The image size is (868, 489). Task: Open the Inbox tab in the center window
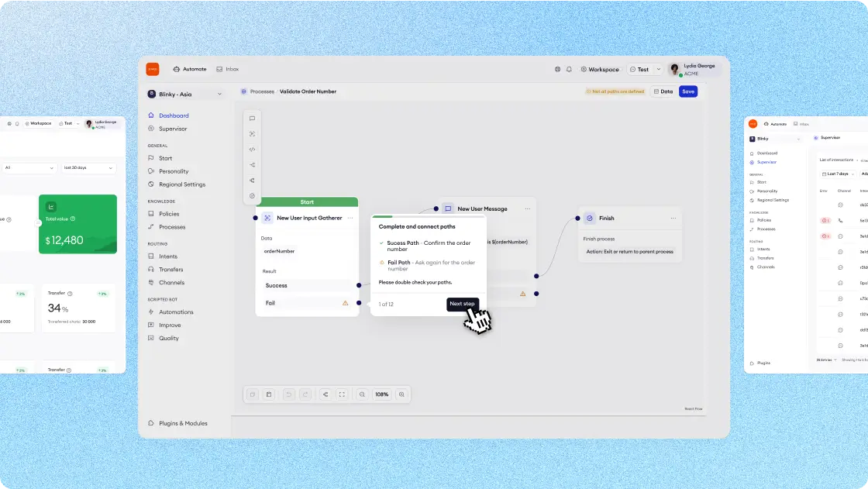[228, 69]
